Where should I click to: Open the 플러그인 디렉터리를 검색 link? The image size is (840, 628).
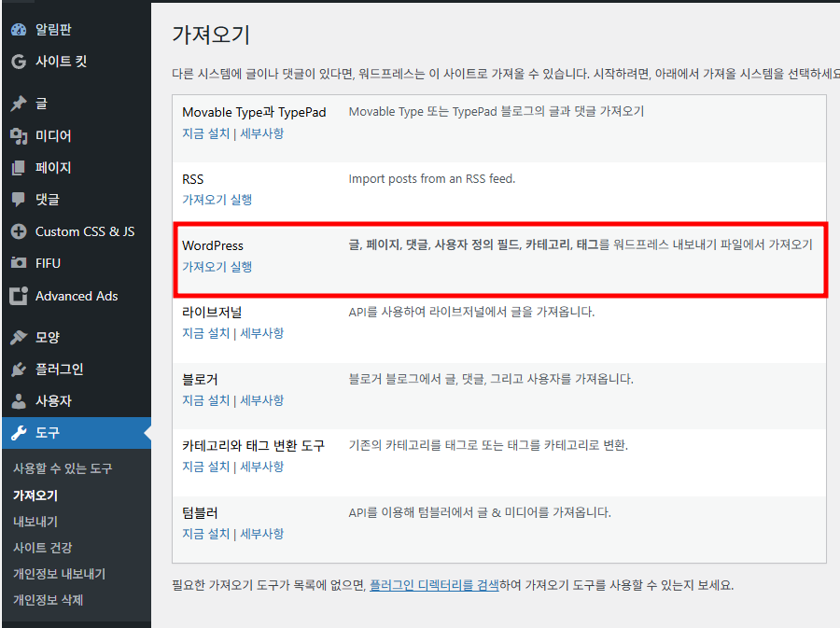[x=434, y=585]
